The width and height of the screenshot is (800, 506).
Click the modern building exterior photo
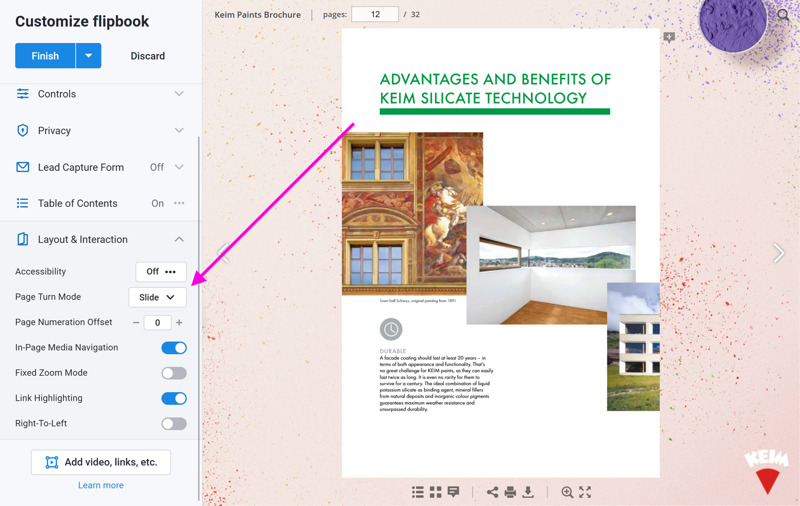coord(633,347)
